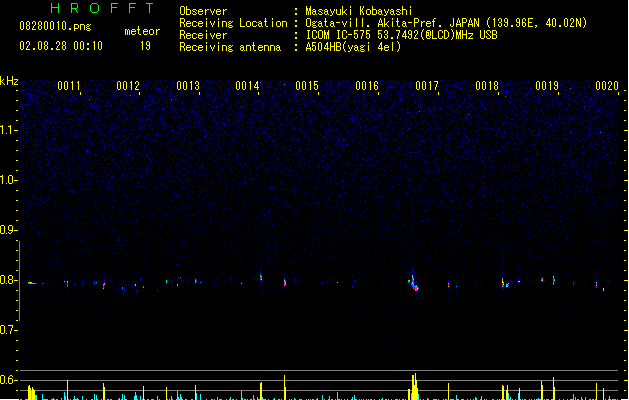Screen dimensions: 629x400
Task: Click the 0.8 kHz axis label
Action: click(8, 280)
